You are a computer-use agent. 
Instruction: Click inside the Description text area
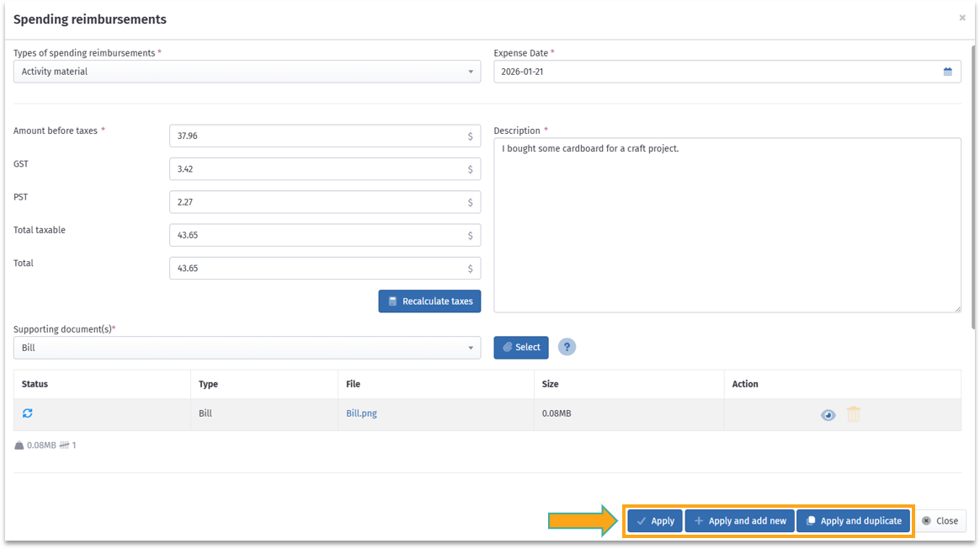point(727,225)
